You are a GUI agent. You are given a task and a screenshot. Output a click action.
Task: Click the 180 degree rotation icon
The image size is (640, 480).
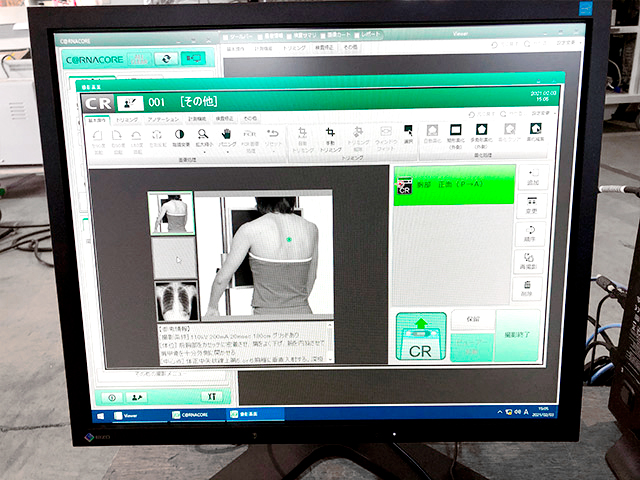[137, 136]
